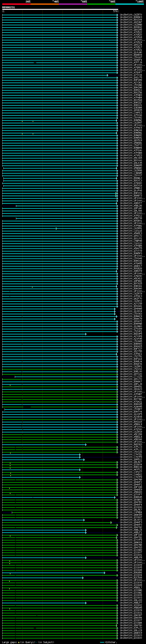Pick the UniRef100_A7PAC1 label
Image resolution: width=146 pixels, height=644 pixels.
coord(131,354)
